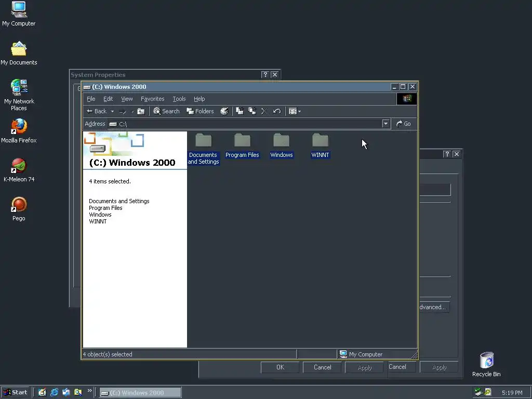Open the Edit menu
The width and height of the screenshot is (532, 399).
(x=108, y=99)
